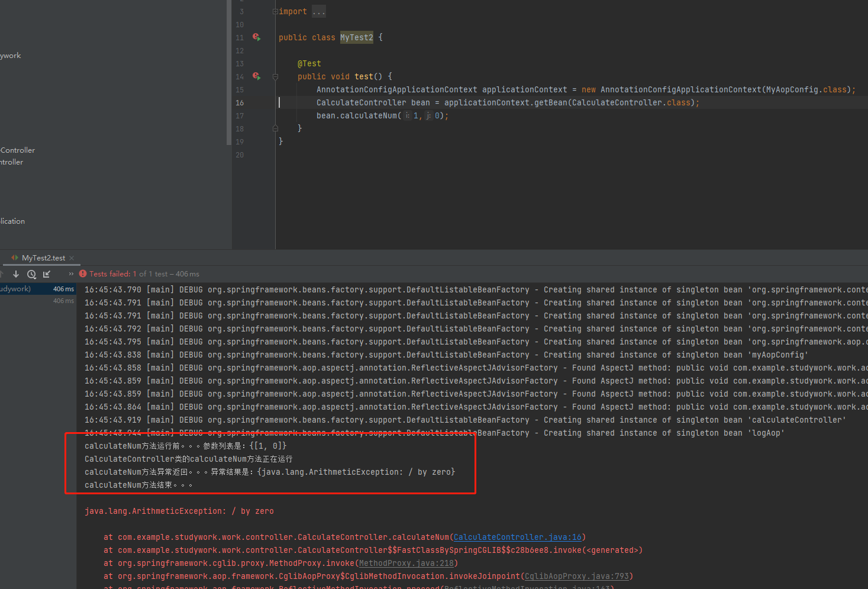Close the MyTest2.test run tab

(x=72, y=258)
